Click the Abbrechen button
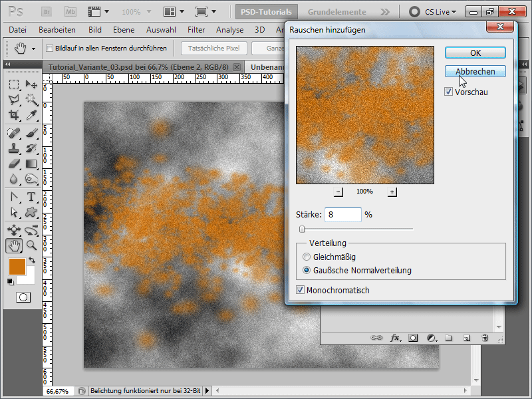The height and width of the screenshot is (399, 532). pyautogui.click(x=475, y=71)
